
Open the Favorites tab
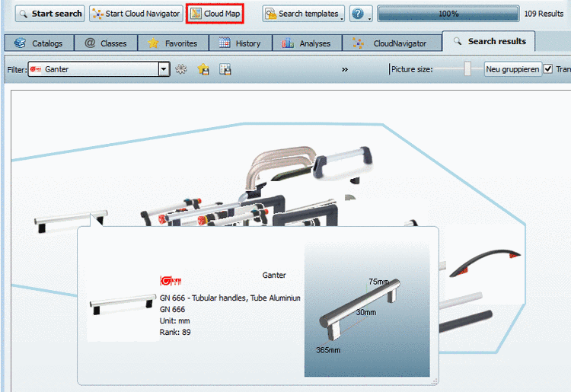(174, 43)
